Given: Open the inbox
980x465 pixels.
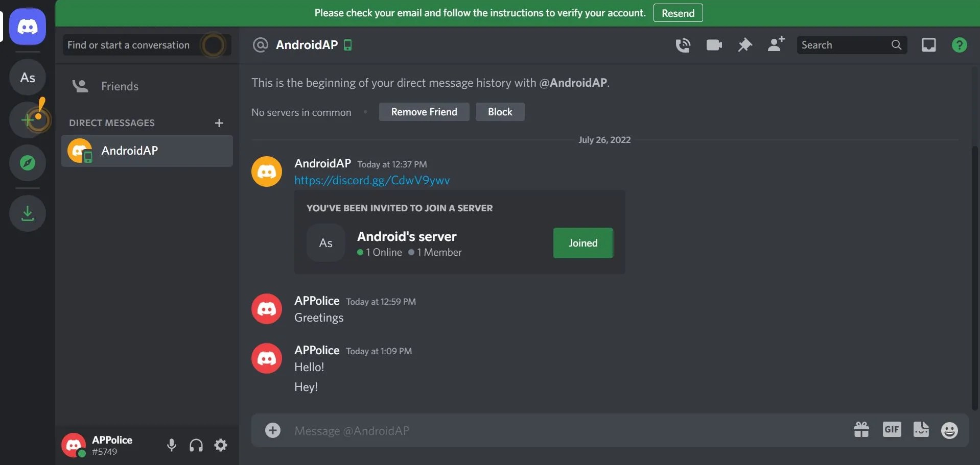Looking at the screenshot, I should coord(928,45).
